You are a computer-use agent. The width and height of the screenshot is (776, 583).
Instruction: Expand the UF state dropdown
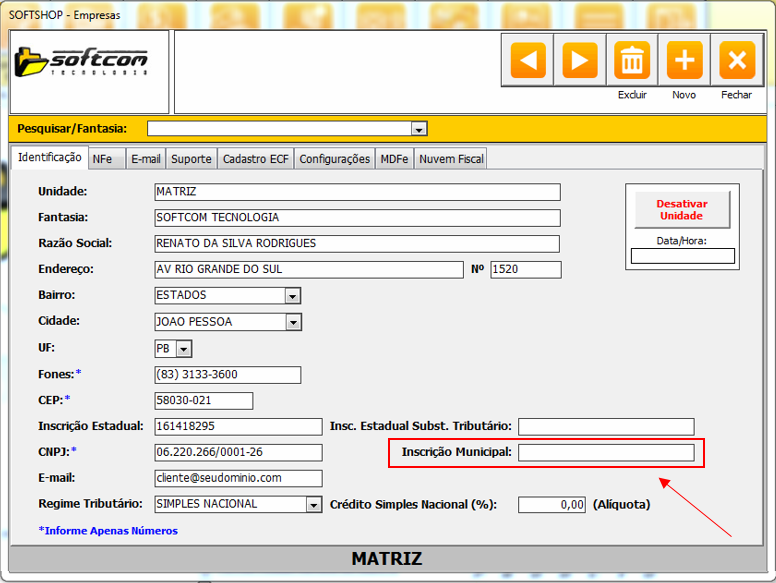(183, 349)
